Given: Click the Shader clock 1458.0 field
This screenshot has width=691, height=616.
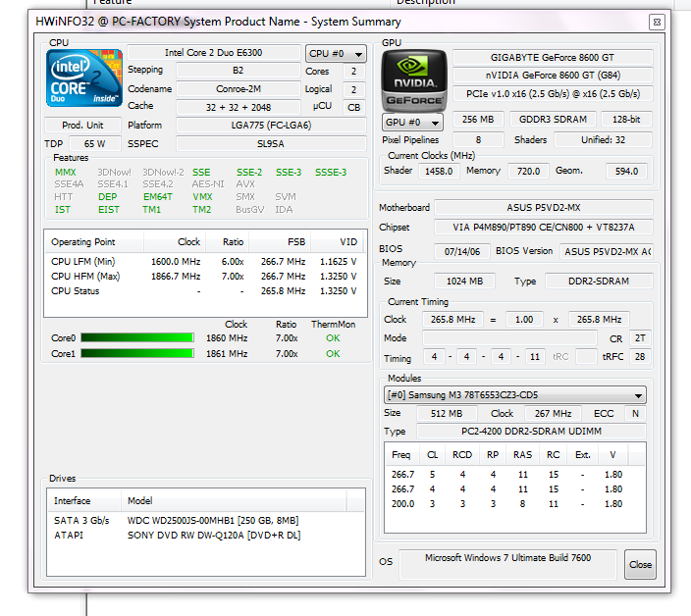Looking at the screenshot, I should (x=439, y=172).
